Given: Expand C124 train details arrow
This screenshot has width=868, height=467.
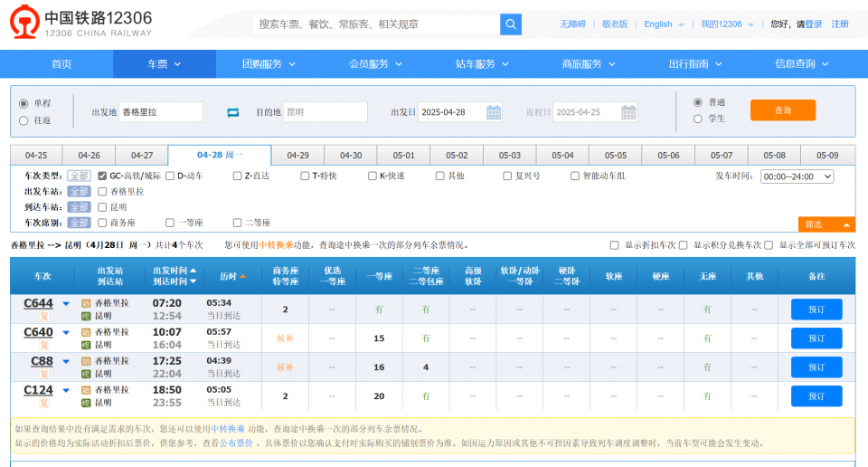Looking at the screenshot, I should pos(66,390).
